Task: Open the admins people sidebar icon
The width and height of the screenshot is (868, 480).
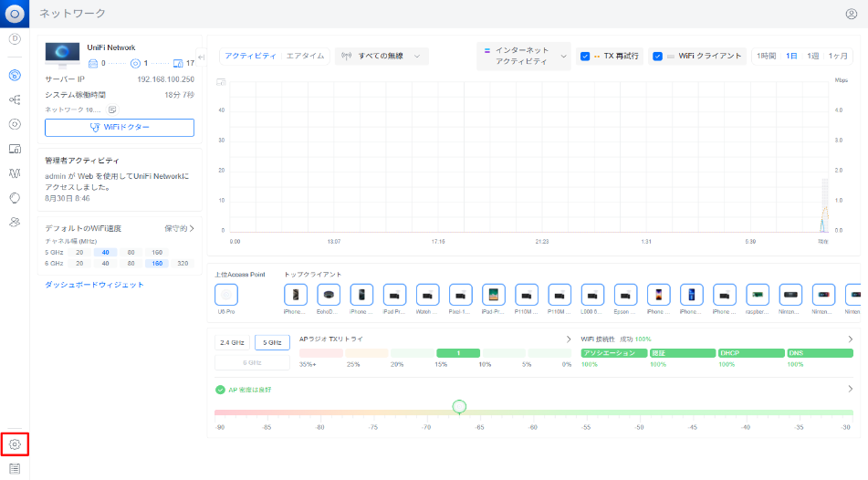Action: (15, 222)
